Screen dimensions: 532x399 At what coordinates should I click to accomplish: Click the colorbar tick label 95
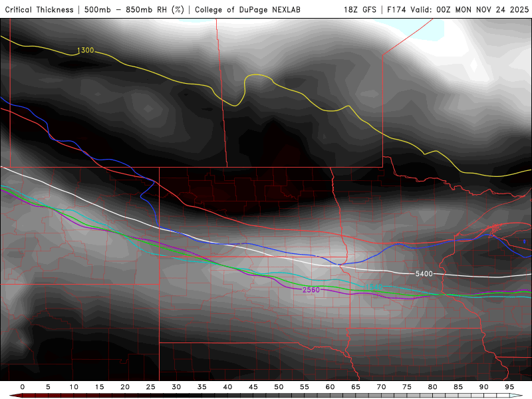pos(509,387)
